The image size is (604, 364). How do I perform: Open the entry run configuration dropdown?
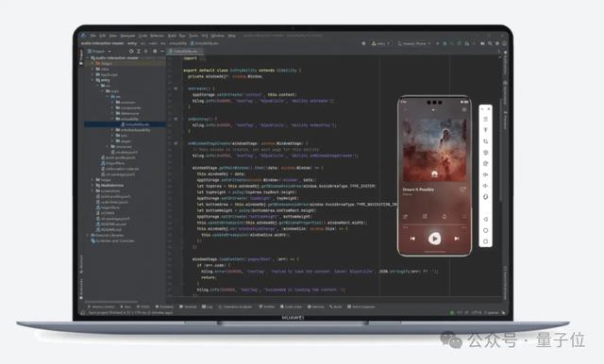click(381, 43)
